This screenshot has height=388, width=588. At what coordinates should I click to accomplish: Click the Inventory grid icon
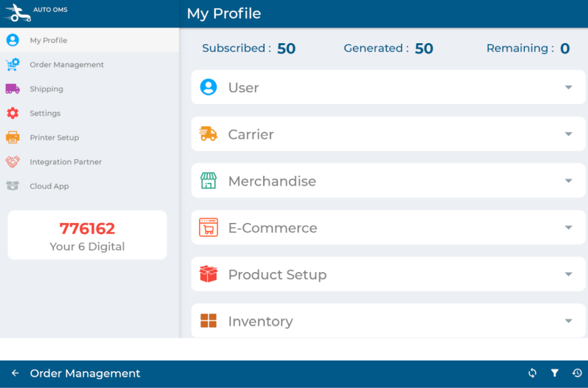point(209,321)
